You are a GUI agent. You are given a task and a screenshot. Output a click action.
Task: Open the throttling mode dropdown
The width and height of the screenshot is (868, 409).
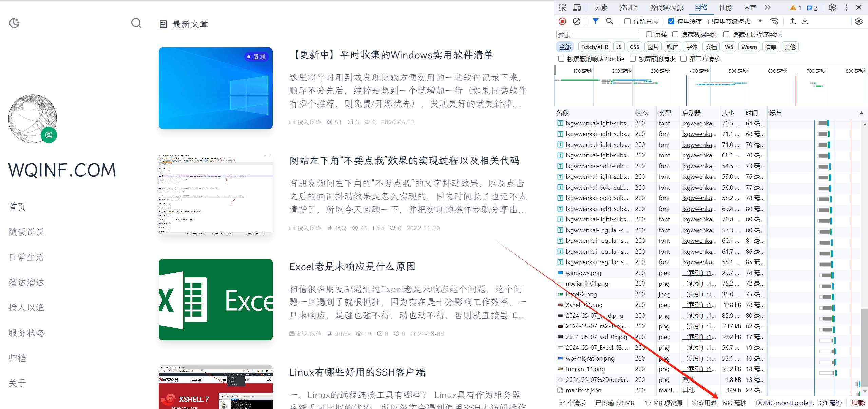(x=760, y=21)
